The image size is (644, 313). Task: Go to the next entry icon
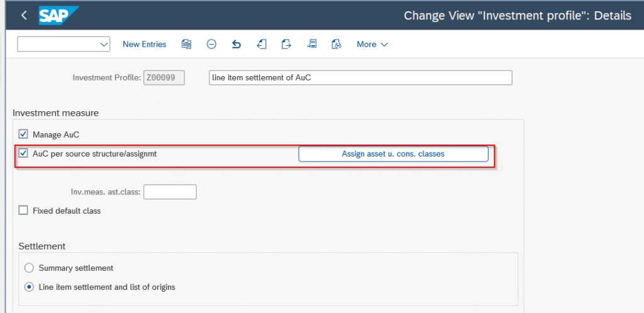pos(286,44)
